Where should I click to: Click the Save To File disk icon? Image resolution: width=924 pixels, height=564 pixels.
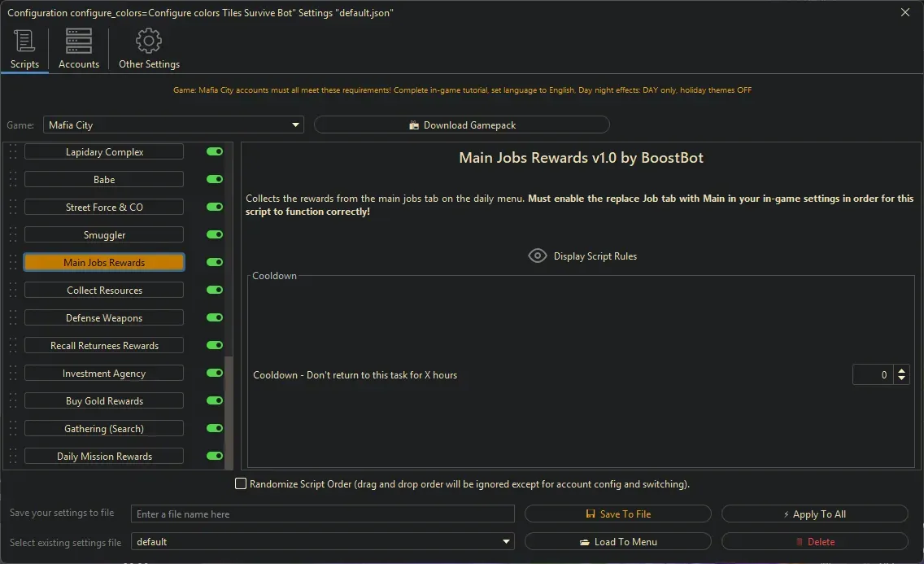click(589, 513)
